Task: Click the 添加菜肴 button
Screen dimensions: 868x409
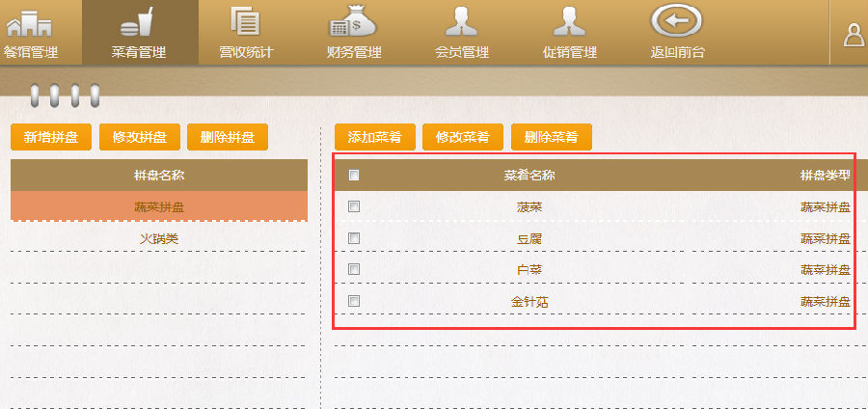Action: pos(374,137)
